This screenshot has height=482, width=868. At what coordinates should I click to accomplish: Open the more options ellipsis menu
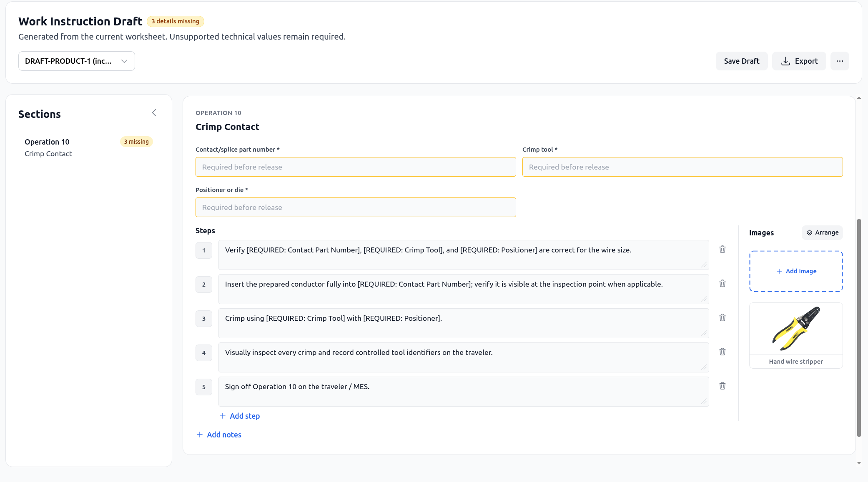click(840, 61)
